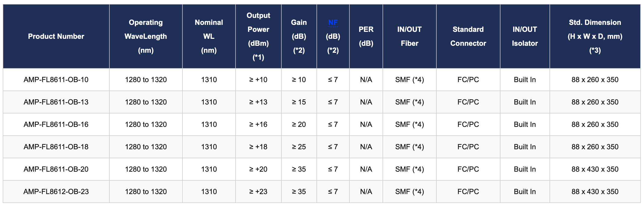Click the 88 x 430 x 350 dimension for OB-20
Screen dimensions: 644x206
click(x=595, y=169)
